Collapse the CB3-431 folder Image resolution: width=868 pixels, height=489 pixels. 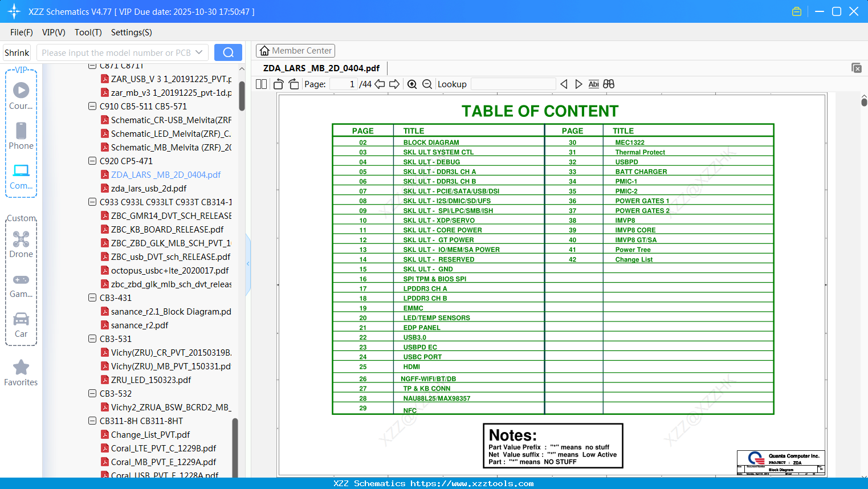(92, 298)
